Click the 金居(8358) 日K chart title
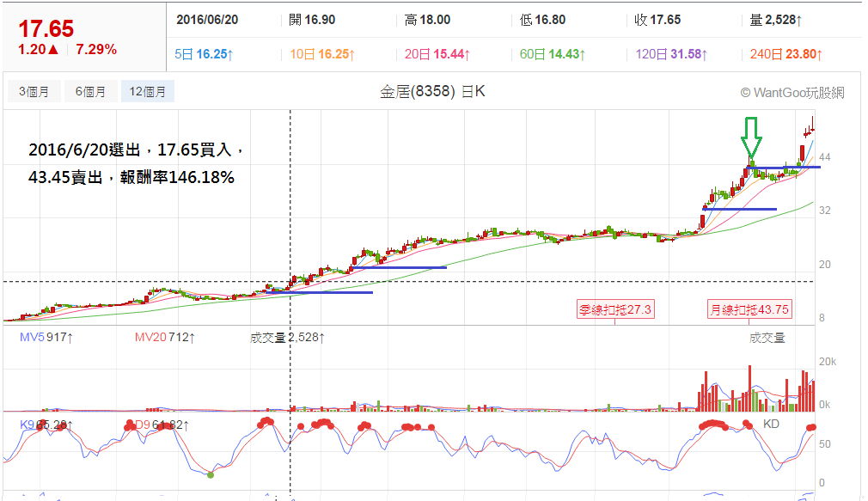868x501 pixels. pyautogui.click(x=432, y=91)
